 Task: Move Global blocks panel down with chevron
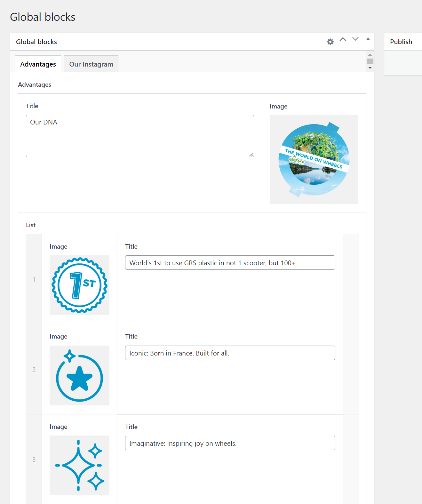coord(355,39)
